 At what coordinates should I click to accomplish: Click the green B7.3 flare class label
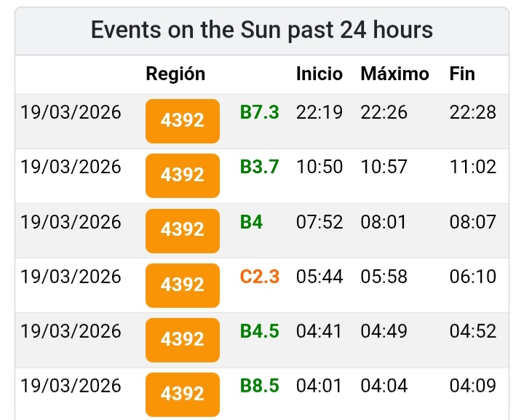click(x=259, y=112)
